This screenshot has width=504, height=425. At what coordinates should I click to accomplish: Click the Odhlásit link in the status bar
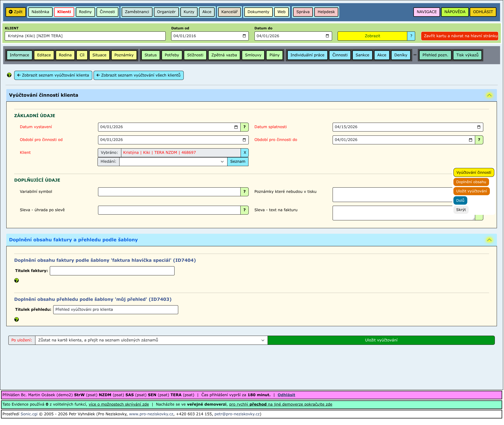pyautogui.click(x=286, y=395)
